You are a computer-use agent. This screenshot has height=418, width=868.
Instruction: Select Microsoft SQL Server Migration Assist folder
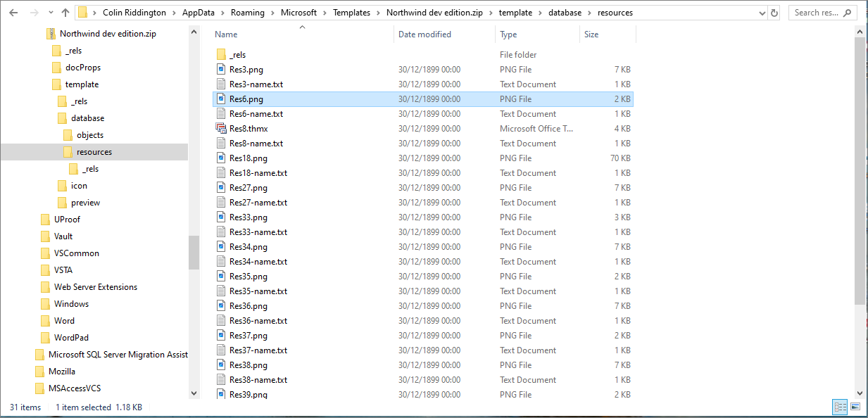(118, 355)
